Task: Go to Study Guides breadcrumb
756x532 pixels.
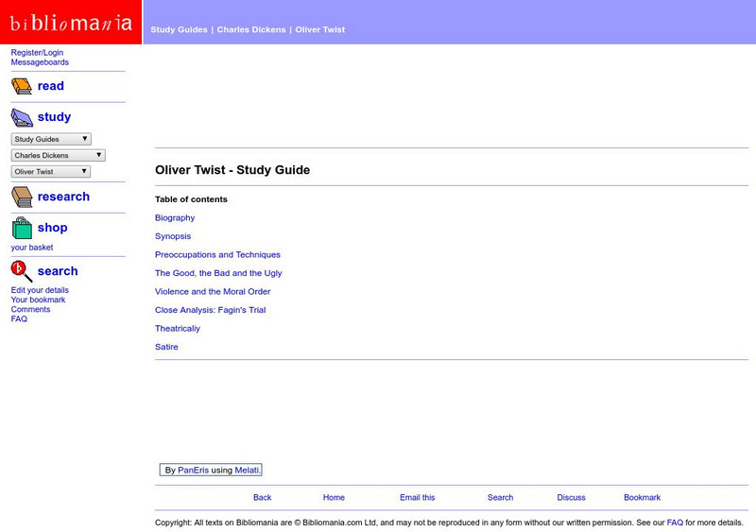Action: click(x=179, y=29)
